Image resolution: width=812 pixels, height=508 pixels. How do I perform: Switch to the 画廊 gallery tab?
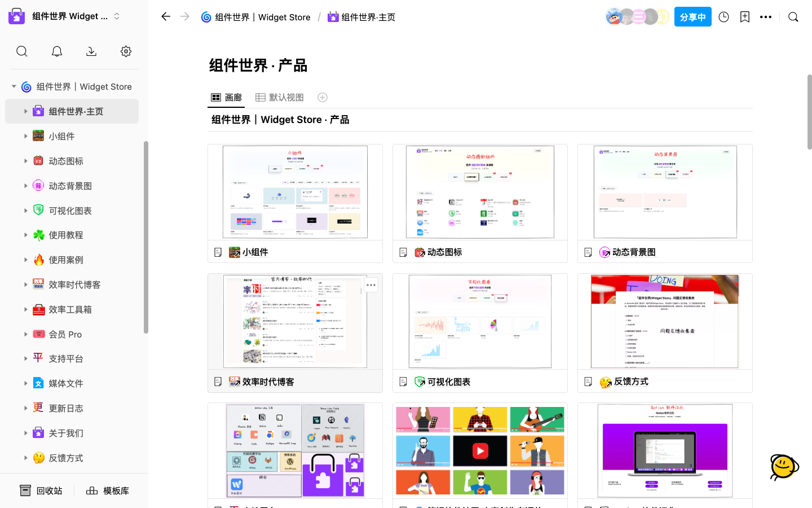click(x=226, y=98)
